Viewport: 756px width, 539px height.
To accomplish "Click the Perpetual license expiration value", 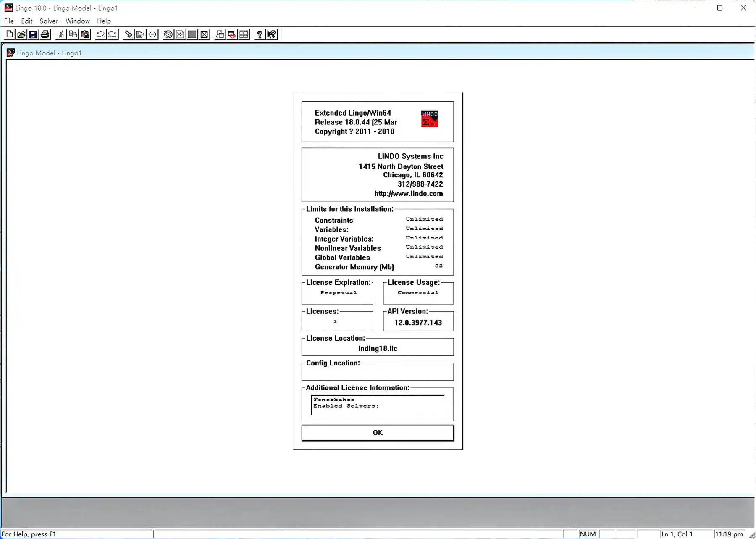I will point(339,293).
